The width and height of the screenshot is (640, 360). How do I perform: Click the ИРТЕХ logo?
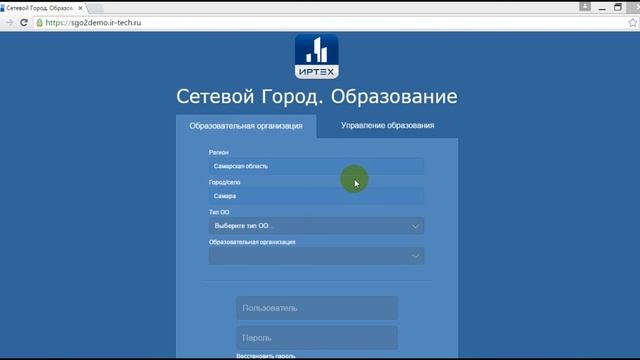[317, 57]
